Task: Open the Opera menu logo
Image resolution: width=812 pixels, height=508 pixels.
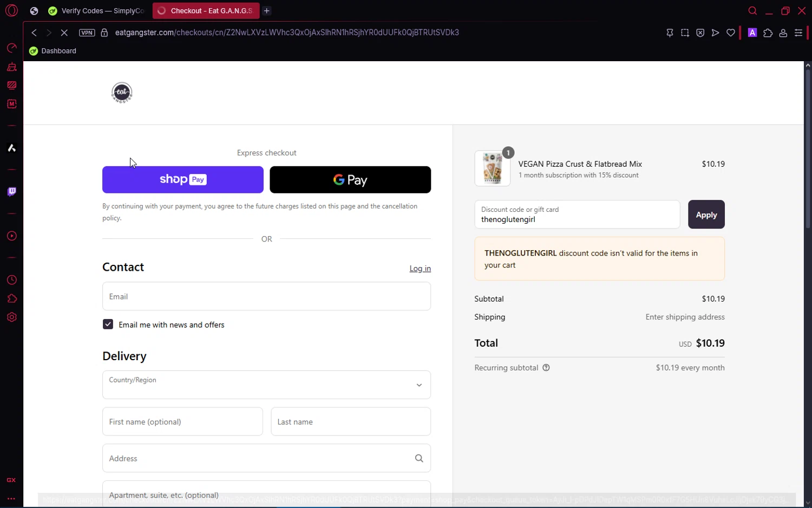Action: coord(11,10)
